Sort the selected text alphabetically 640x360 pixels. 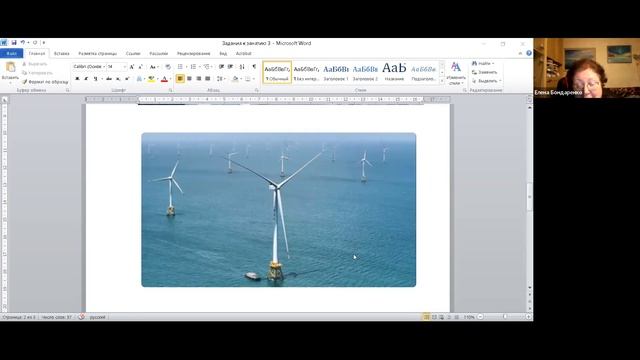click(x=242, y=67)
